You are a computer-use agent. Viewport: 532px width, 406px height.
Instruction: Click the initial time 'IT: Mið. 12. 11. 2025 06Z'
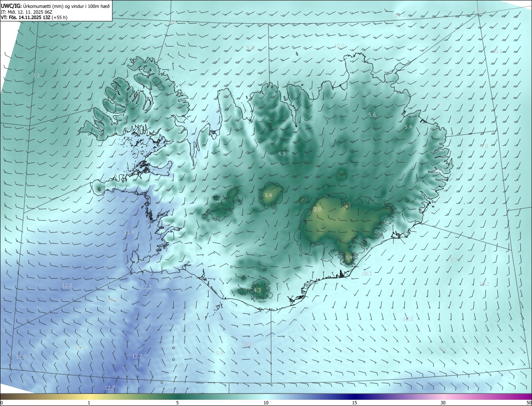(26, 12)
